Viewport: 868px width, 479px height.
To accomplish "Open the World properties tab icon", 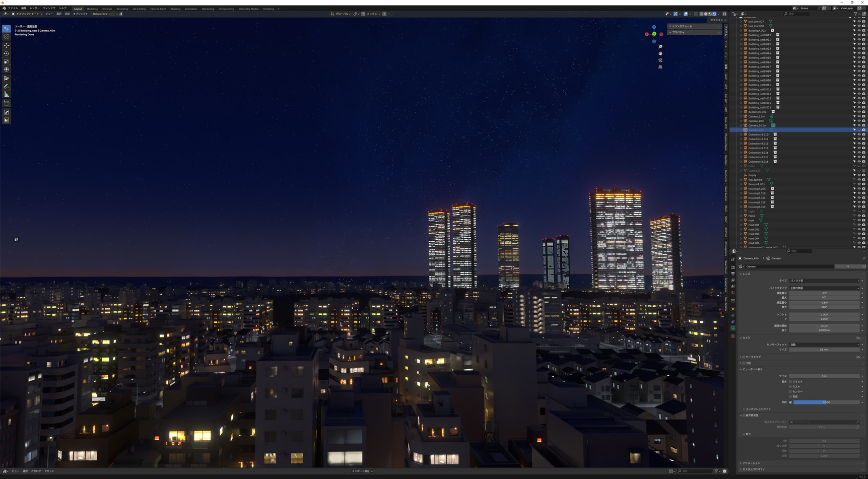I will click(x=733, y=293).
